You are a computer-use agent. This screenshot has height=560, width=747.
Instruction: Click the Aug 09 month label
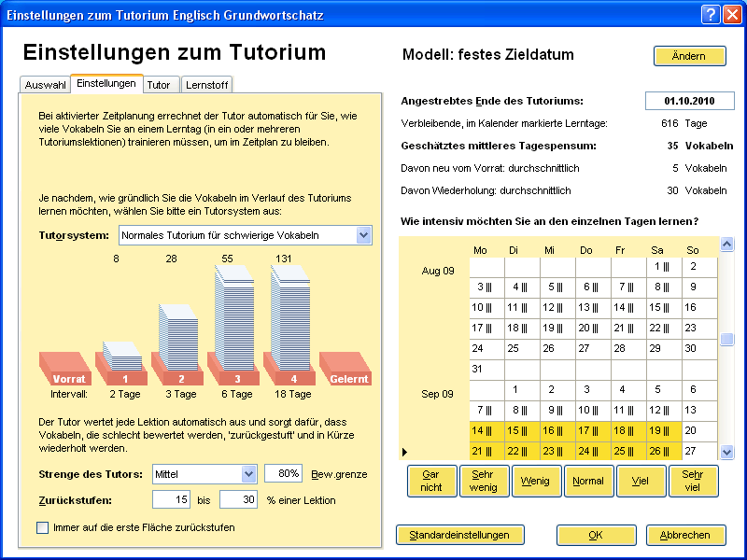438,271
